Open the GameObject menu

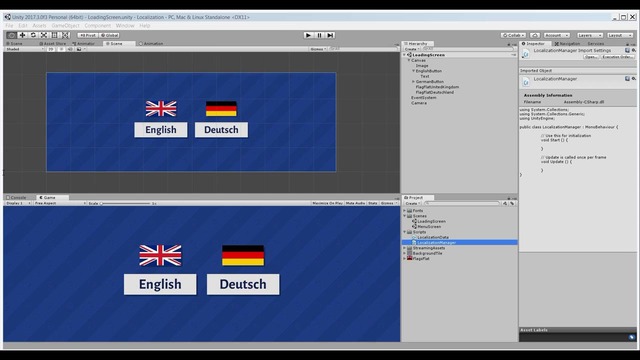(x=65, y=25)
